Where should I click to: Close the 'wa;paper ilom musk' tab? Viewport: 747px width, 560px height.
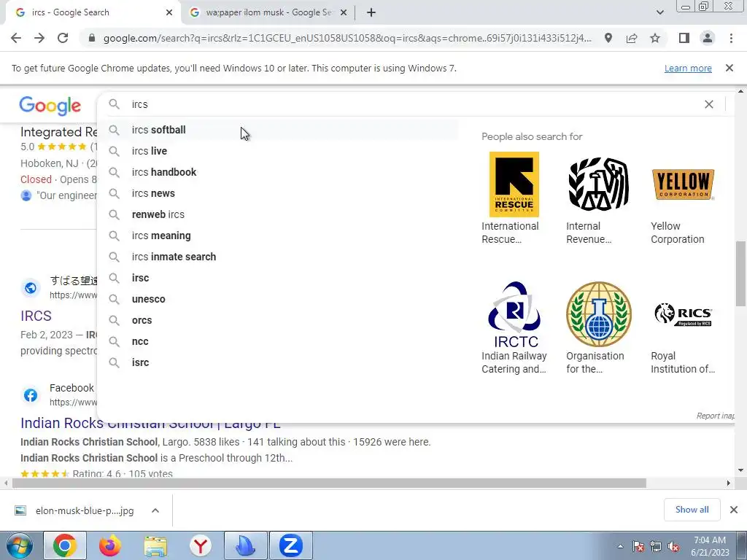[x=344, y=13]
